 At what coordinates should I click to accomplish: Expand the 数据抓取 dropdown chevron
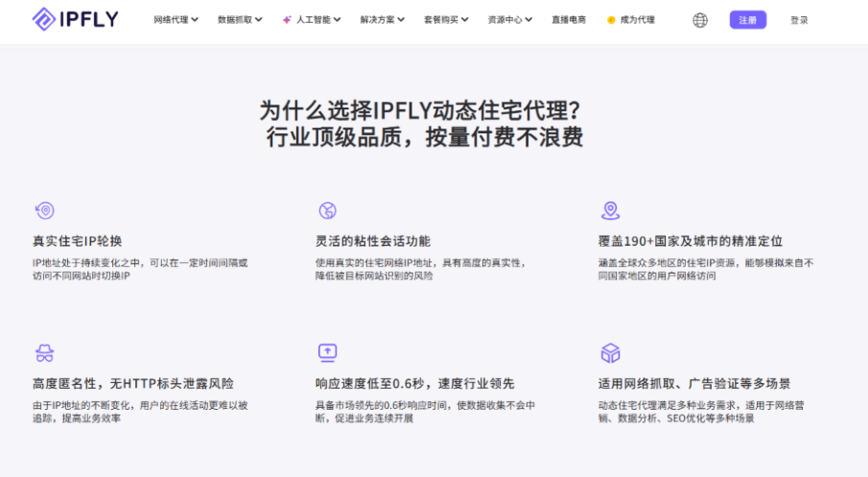[259, 20]
